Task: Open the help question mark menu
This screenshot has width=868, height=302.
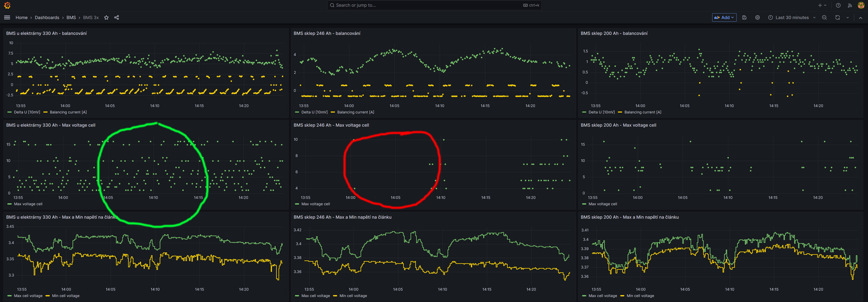Action: 838,5
